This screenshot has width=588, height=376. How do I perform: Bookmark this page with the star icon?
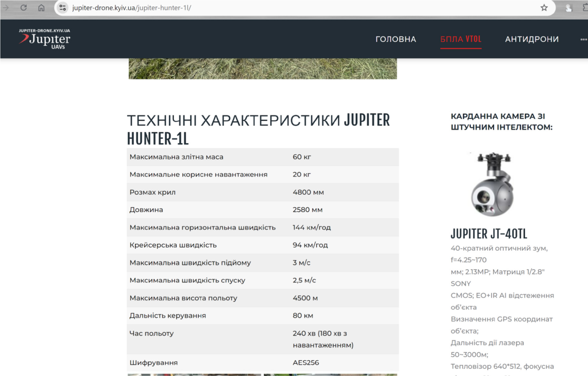pyautogui.click(x=544, y=8)
